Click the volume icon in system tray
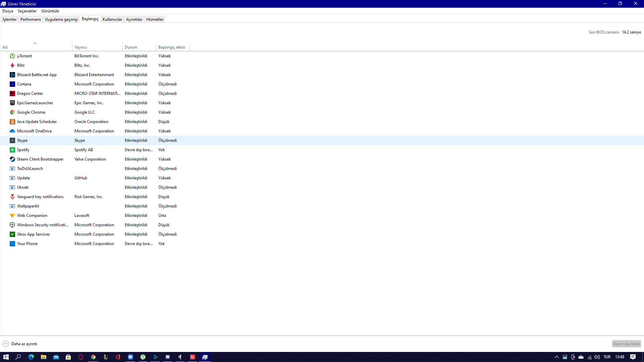The image size is (644, 362). (597, 357)
